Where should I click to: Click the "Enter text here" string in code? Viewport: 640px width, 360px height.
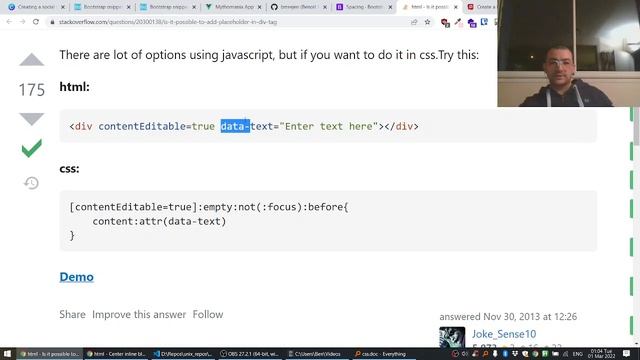pyautogui.click(x=329, y=127)
